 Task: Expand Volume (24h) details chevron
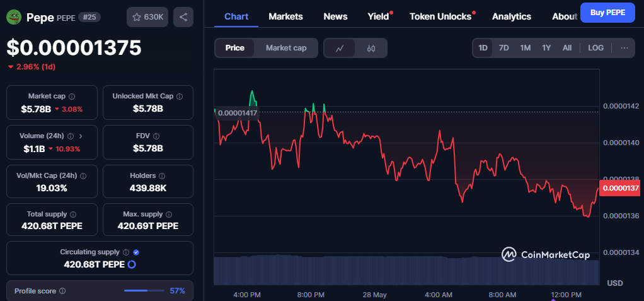click(x=81, y=136)
